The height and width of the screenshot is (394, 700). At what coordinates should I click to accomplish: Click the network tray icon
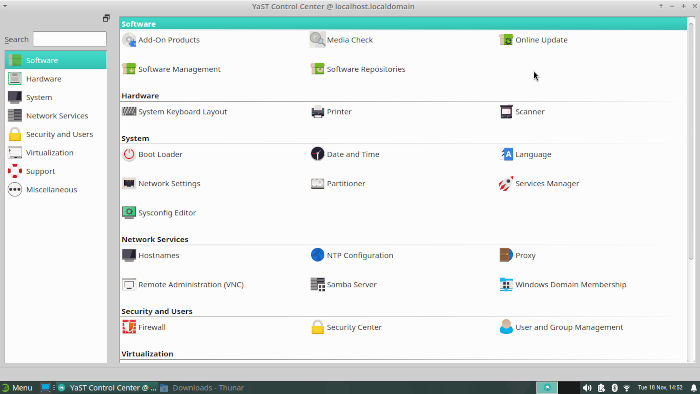tap(627, 388)
